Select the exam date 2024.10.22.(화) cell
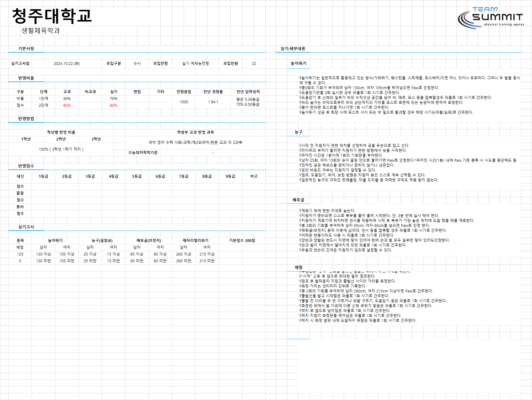 click(x=67, y=63)
